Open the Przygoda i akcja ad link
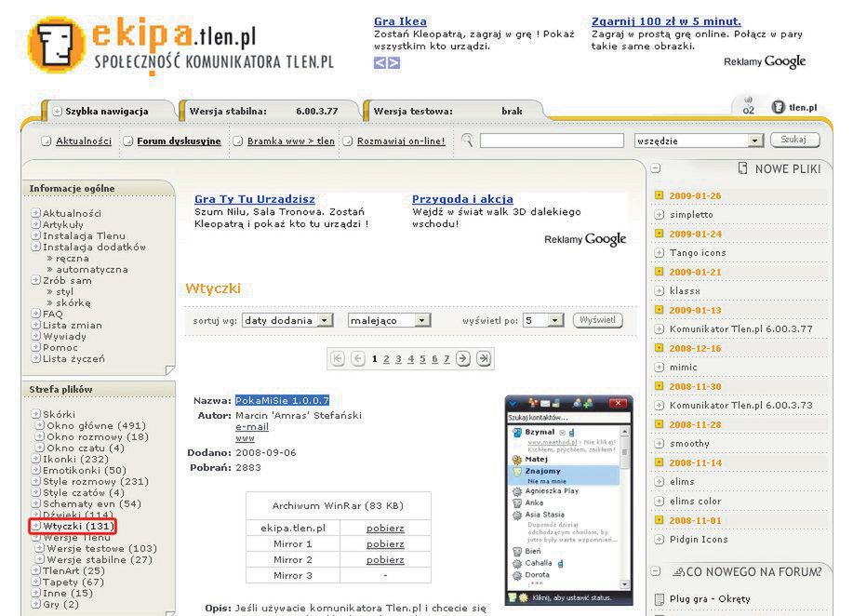Viewport: 853px width, 616px height. pyautogui.click(x=462, y=199)
